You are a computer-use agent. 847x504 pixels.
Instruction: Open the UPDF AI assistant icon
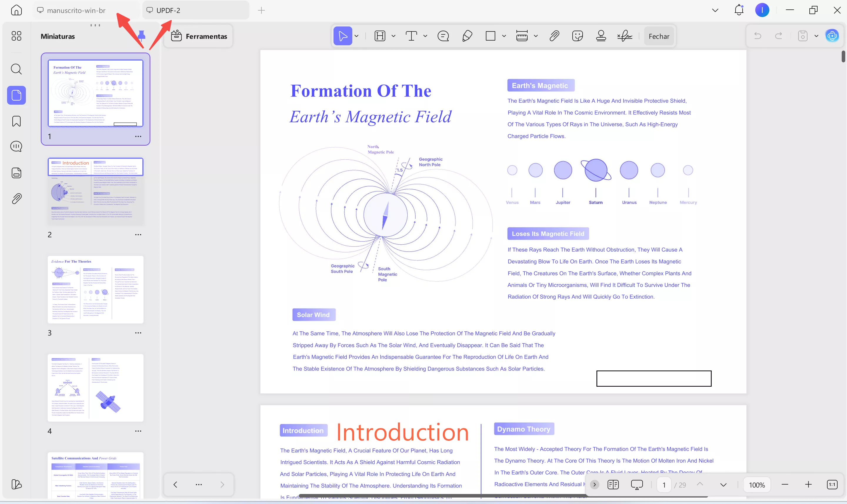[832, 36]
